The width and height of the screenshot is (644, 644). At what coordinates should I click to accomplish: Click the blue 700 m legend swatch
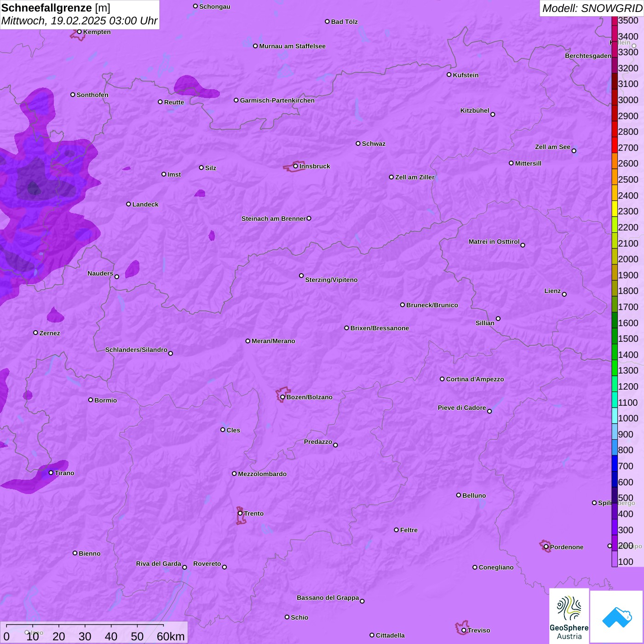pyautogui.click(x=615, y=463)
